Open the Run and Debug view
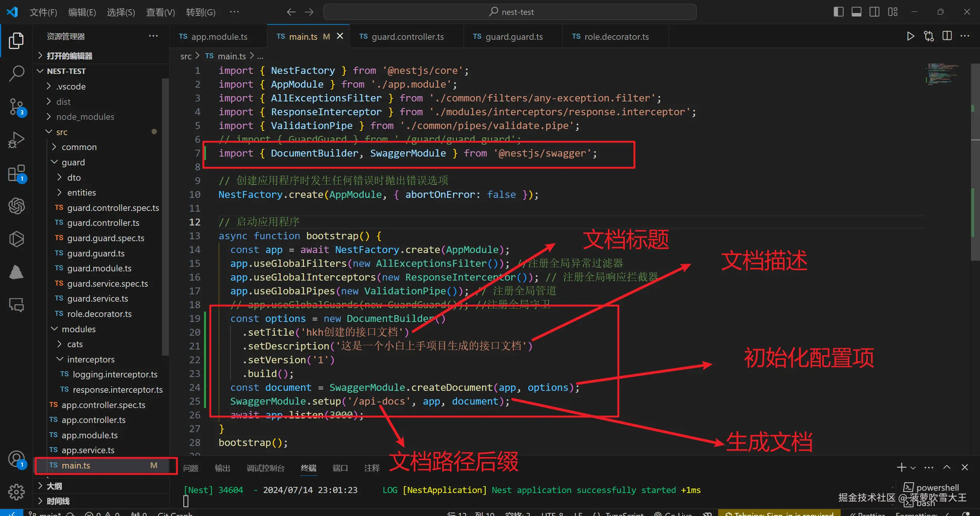This screenshot has width=980, height=516. click(16, 139)
